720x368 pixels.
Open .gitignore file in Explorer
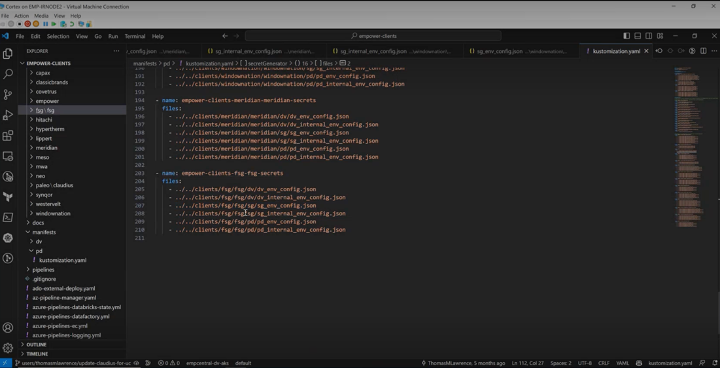[44, 279]
